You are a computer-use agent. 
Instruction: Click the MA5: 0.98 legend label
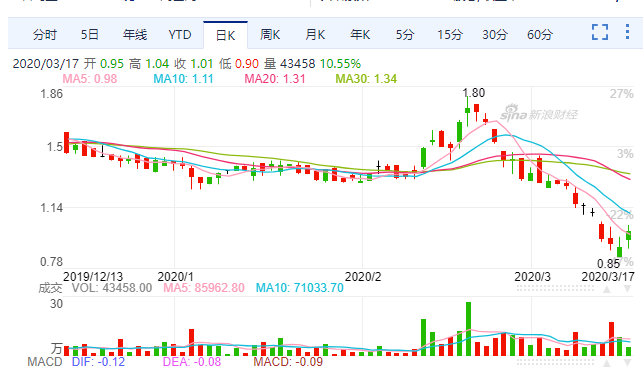[x=90, y=78]
